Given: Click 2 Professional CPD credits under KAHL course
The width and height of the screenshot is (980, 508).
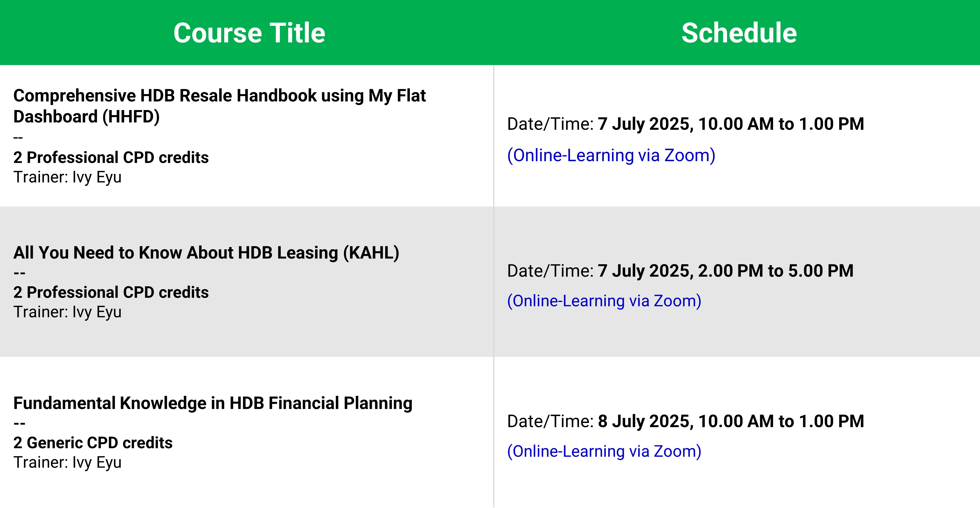Looking at the screenshot, I should 111,292.
